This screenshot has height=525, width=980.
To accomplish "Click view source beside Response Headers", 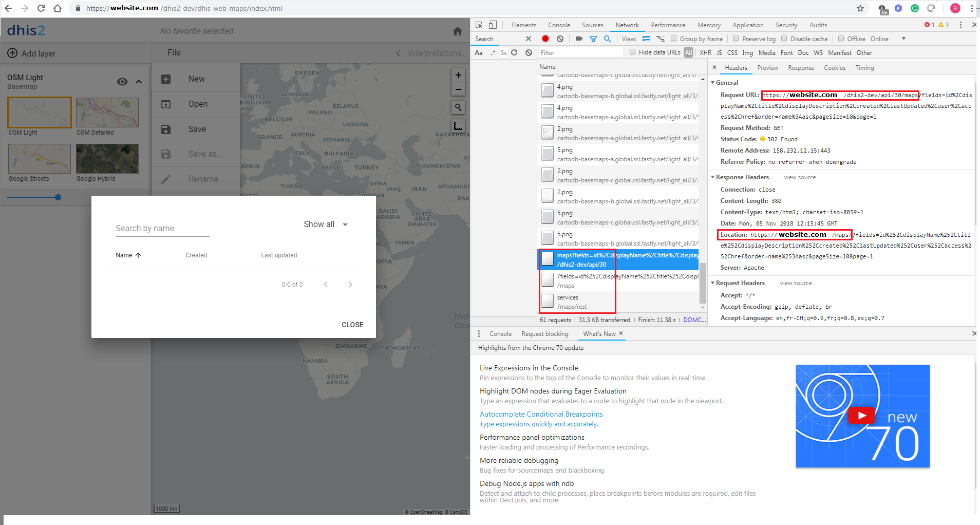I will pyautogui.click(x=800, y=177).
